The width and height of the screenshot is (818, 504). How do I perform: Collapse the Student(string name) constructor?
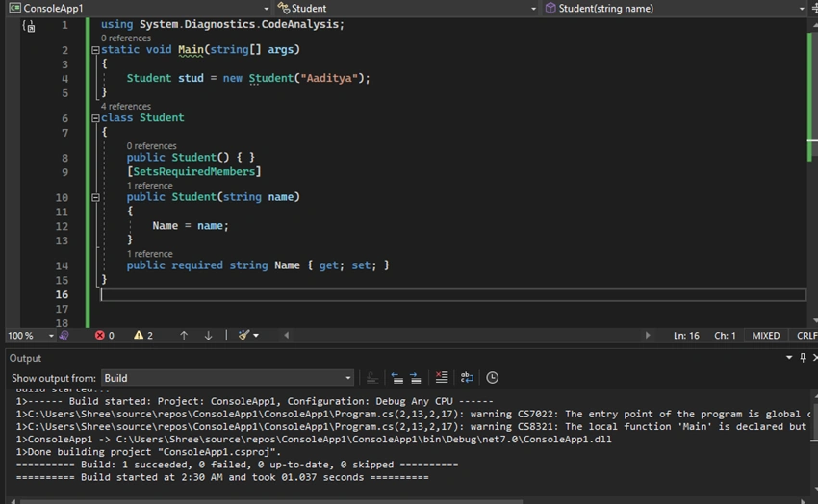point(95,197)
